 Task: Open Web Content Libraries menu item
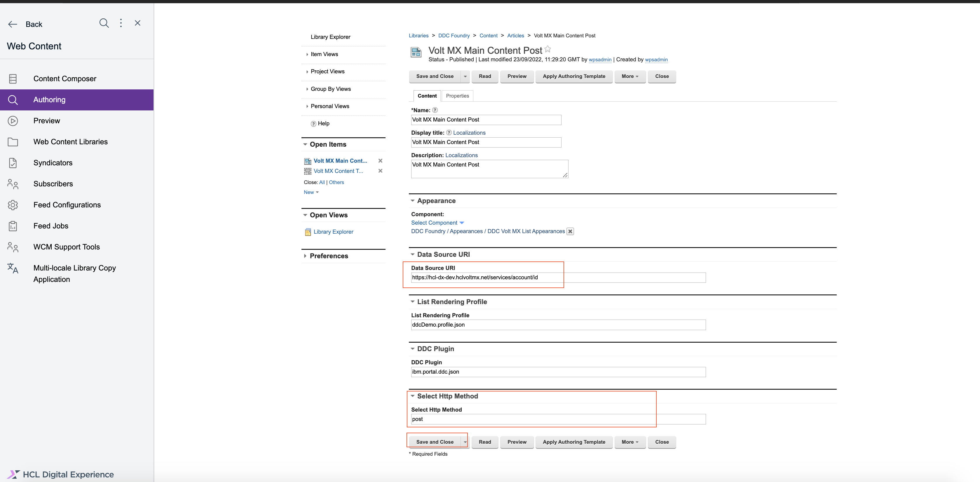[x=70, y=142]
